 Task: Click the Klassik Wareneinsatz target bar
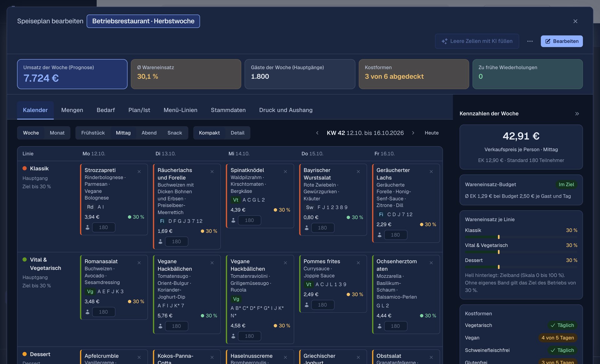pos(521,237)
